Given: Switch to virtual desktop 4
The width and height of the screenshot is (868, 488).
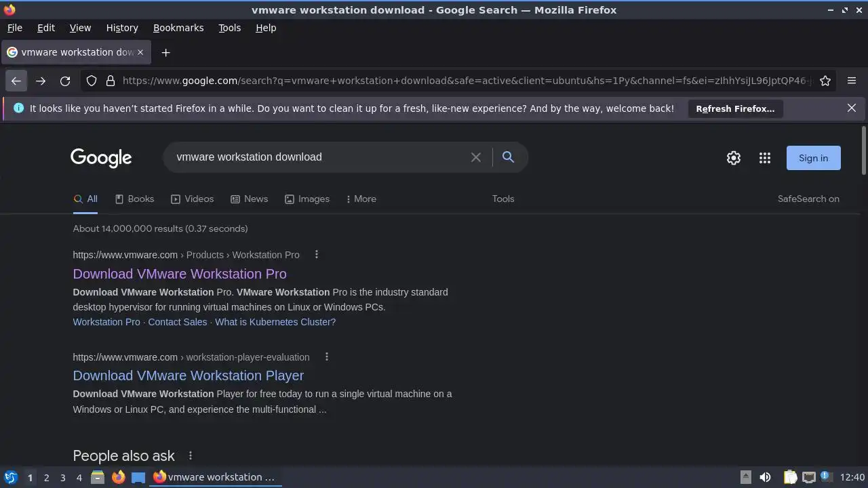Looking at the screenshot, I should tap(79, 477).
